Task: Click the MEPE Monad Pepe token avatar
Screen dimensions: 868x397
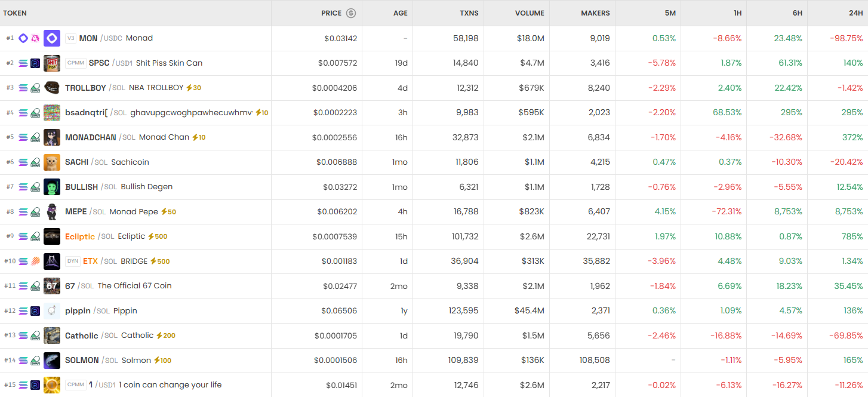Action: point(52,212)
